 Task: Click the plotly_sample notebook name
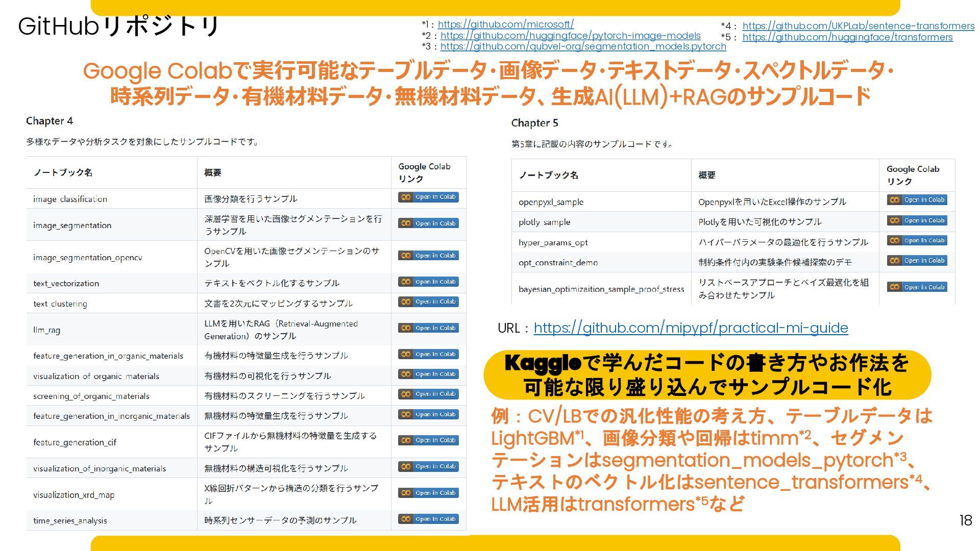[544, 222]
